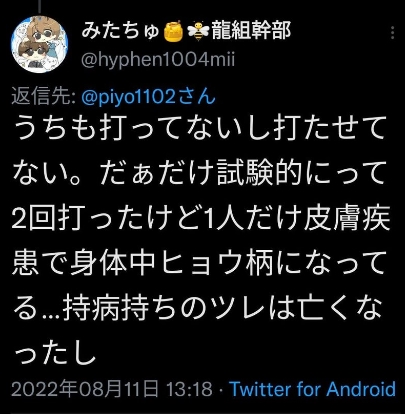Click the Twitter for Android source link

[x=313, y=389]
